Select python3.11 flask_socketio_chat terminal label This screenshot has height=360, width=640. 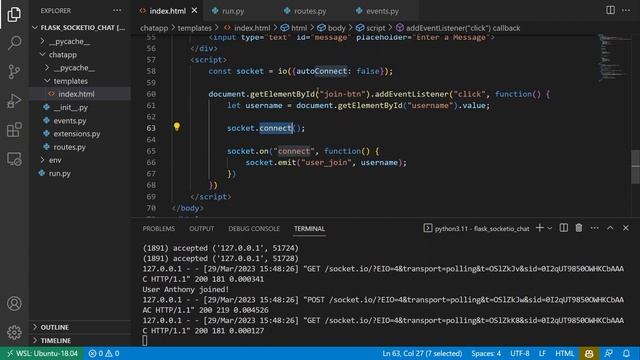(476, 229)
